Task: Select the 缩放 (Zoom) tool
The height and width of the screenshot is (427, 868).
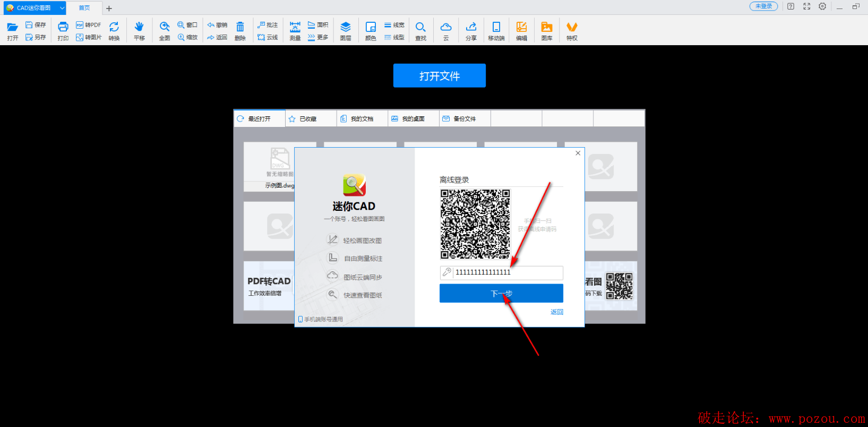Action: tap(187, 37)
